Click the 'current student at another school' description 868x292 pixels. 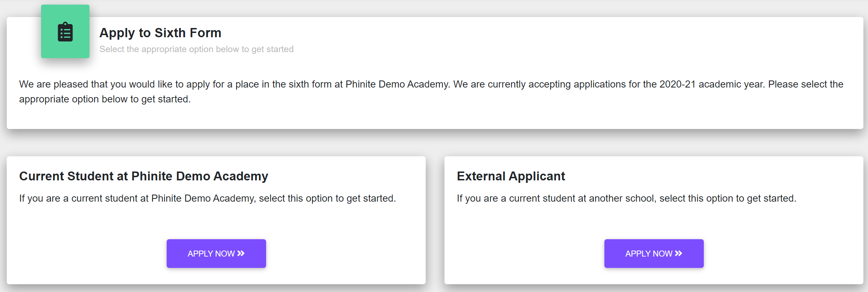pos(627,198)
